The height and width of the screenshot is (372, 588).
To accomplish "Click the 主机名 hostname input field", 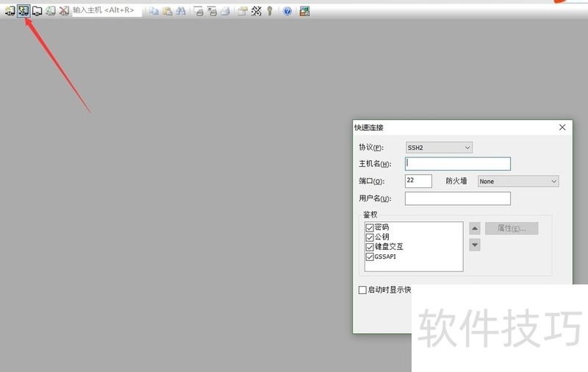I will coord(457,164).
